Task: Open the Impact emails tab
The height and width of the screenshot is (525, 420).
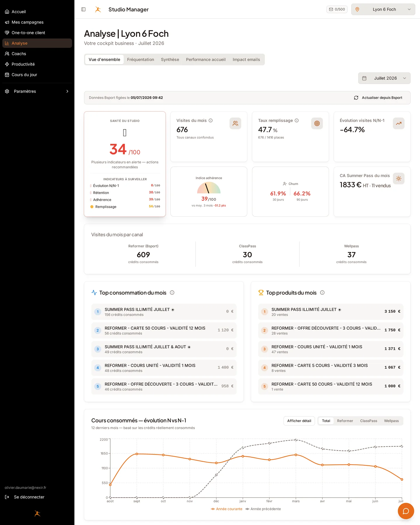Action: 246,60
